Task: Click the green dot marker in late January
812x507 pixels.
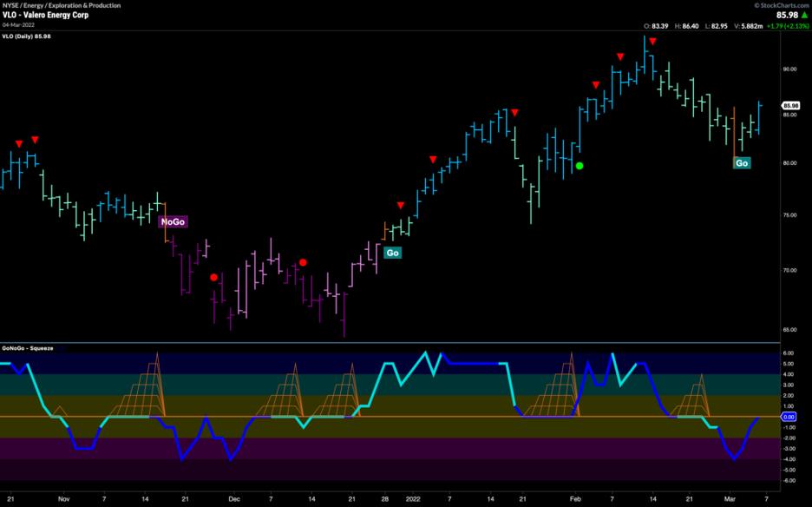Action: tap(580, 166)
